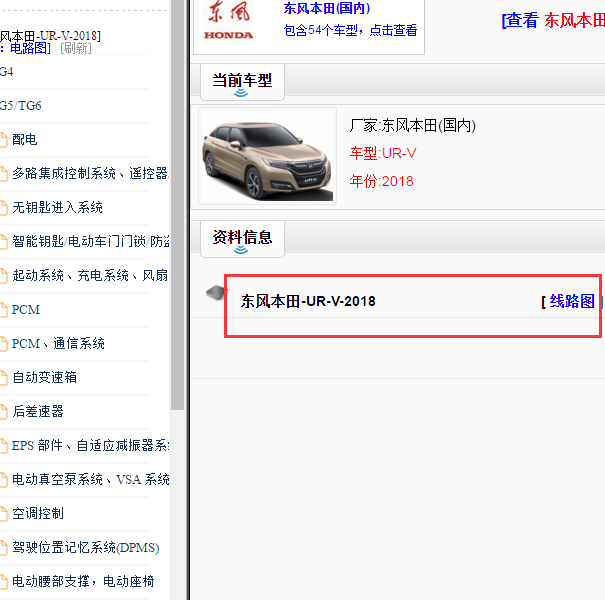Screen dimensions: 605x600
Task: Click folder icon beside 后差速器
Action: 3,412
